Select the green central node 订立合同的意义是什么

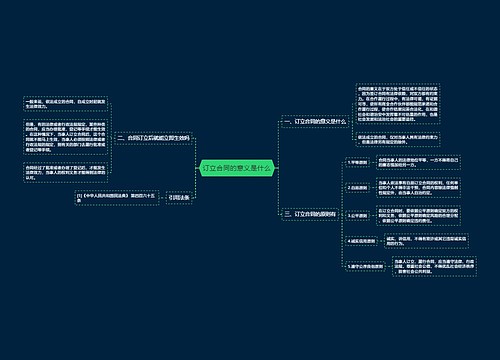click(x=237, y=168)
